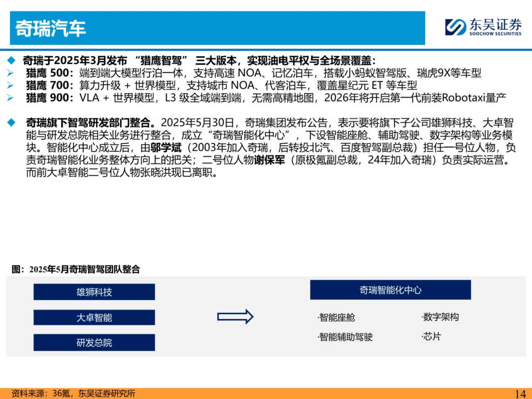Click the arrow bullet beside 猎鹰 500
Image resolution: width=532 pixels, height=399 pixels.
pyautogui.click(x=10, y=73)
